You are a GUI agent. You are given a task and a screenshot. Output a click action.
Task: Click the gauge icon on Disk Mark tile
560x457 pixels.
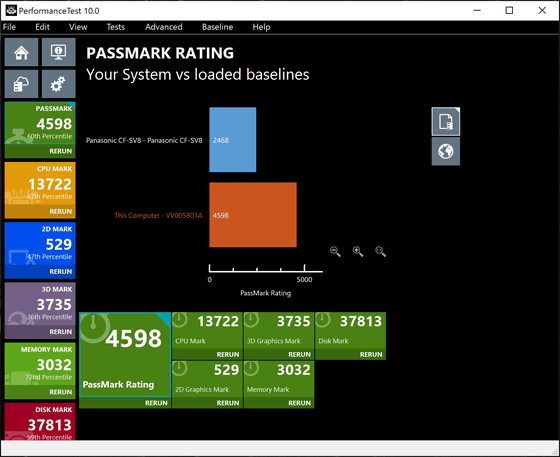pos(323,320)
